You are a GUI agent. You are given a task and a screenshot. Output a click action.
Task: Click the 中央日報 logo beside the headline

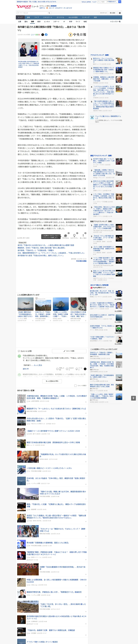click(77, 35)
